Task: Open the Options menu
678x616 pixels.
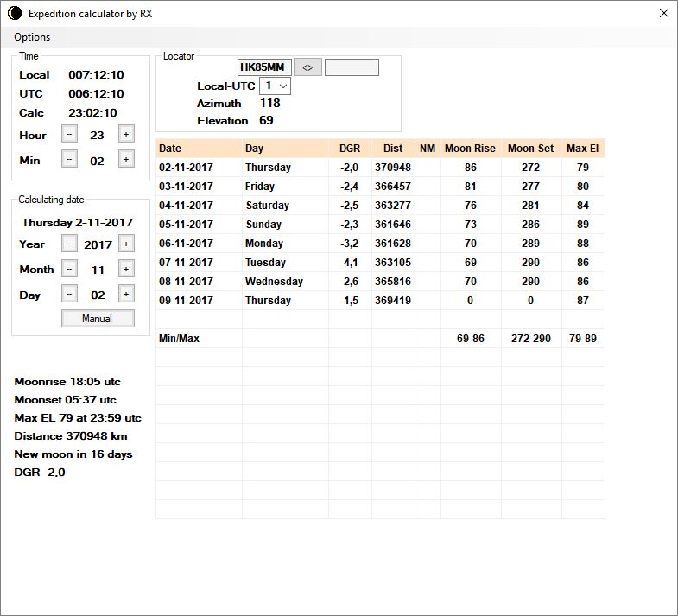Action: point(32,37)
